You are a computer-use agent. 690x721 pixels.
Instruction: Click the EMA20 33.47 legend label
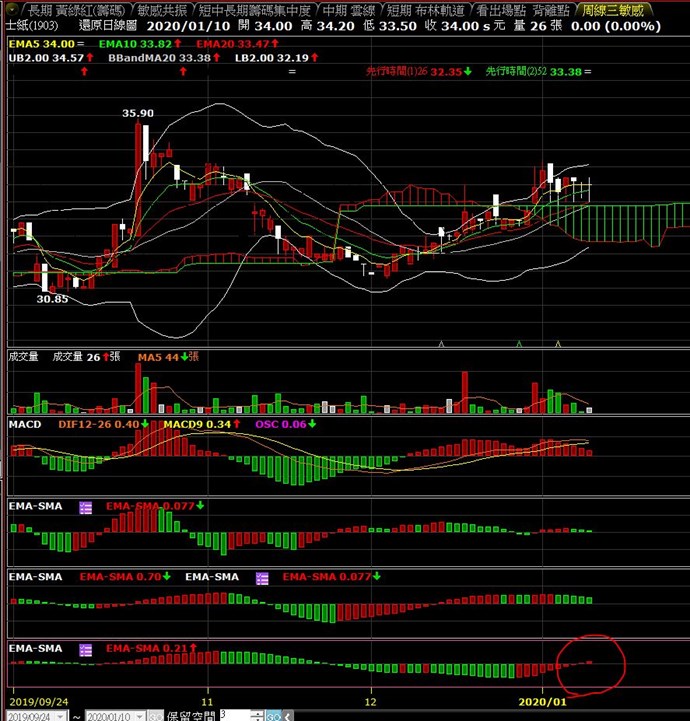click(233, 44)
